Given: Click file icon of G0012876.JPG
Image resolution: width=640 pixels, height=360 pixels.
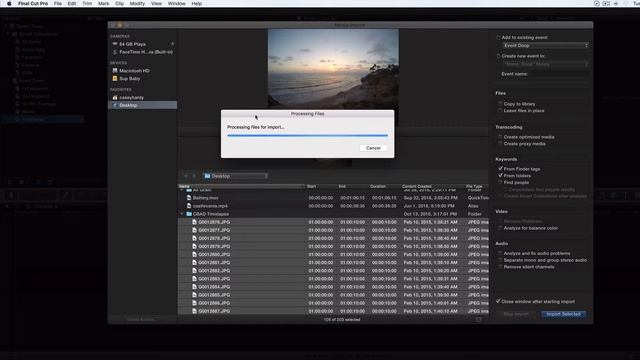Looking at the screenshot, I should pos(194,222).
